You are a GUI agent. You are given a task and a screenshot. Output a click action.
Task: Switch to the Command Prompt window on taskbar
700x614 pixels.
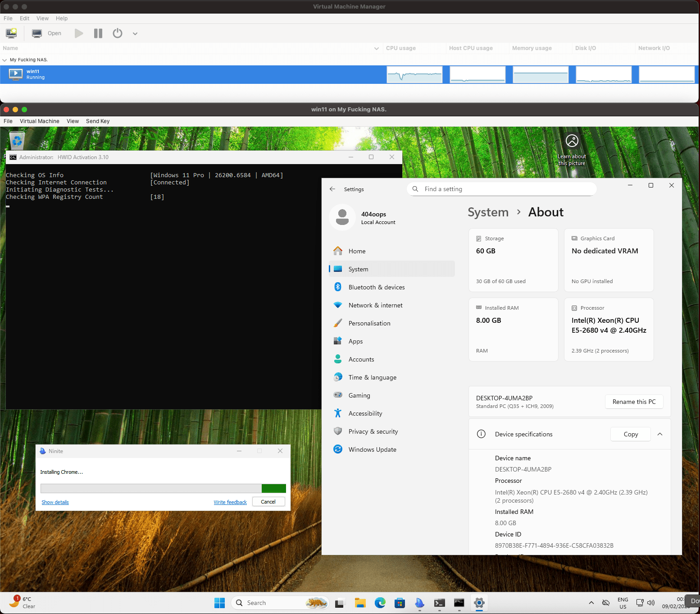(459, 603)
